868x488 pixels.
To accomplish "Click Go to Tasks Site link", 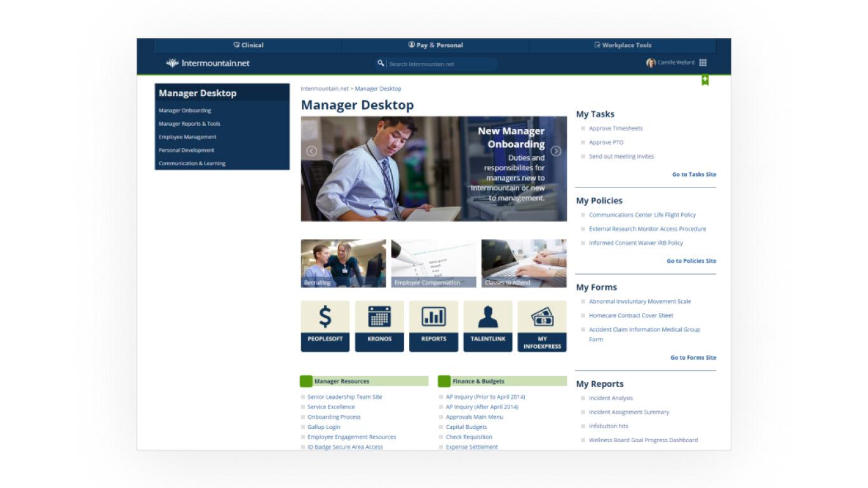I will click(694, 174).
